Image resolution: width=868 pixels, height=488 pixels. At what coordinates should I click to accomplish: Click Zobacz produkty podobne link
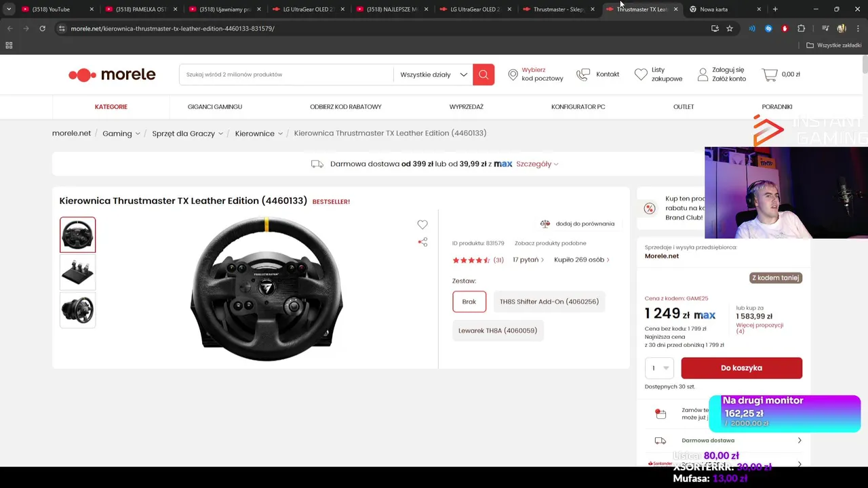[551, 243]
